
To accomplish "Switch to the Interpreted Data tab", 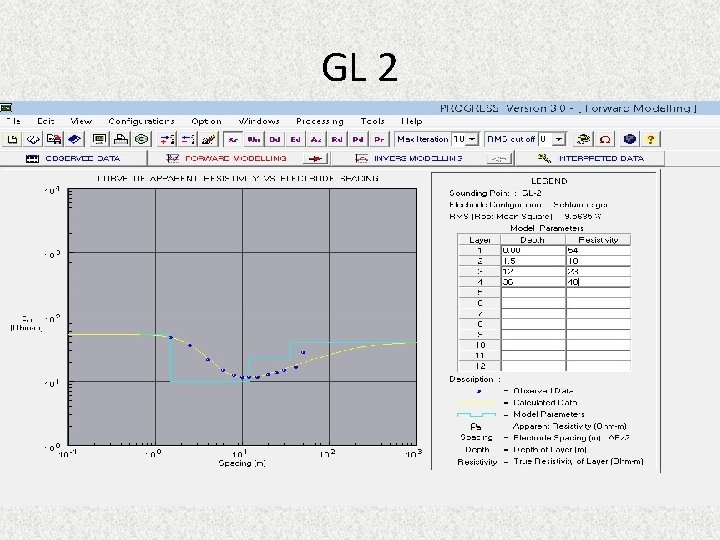I will point(590,158).
